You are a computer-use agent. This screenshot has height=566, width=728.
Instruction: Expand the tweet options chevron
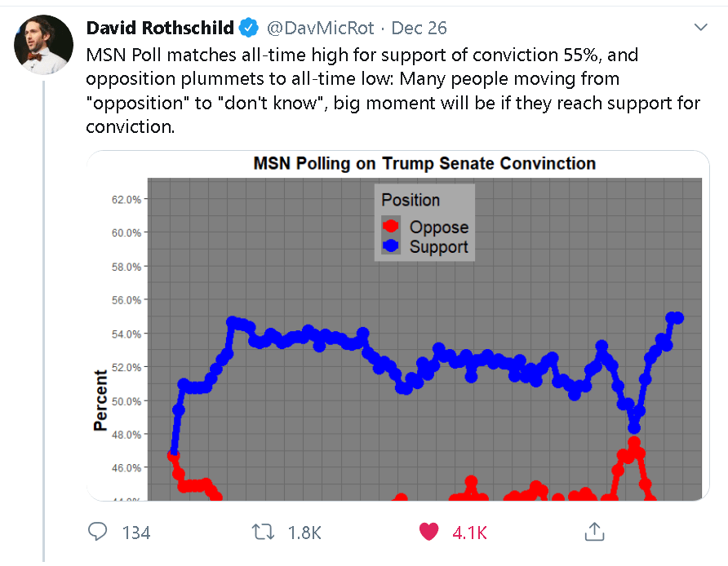pos(700,28)
